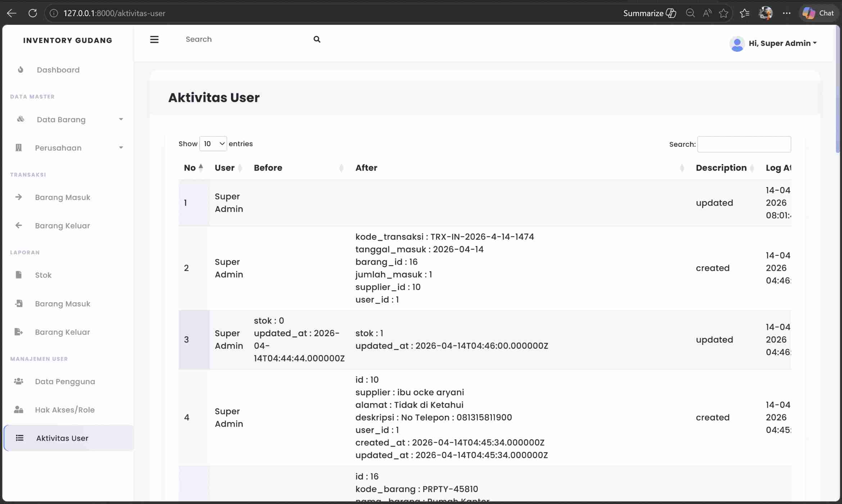The height and width of the screenshot is (504, 842).
Task: Open the Show entries count dropdown
Action: [x=213, y=144]
